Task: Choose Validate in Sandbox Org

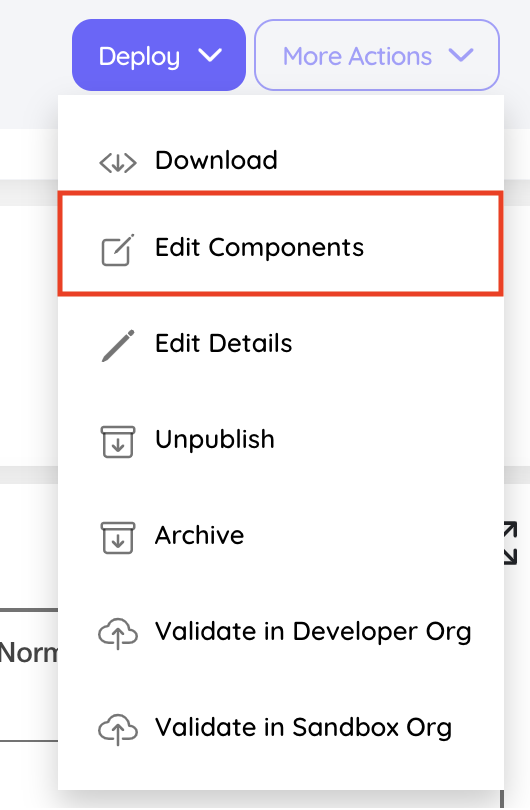Action: pyautogui.click(x=280, y=728)
